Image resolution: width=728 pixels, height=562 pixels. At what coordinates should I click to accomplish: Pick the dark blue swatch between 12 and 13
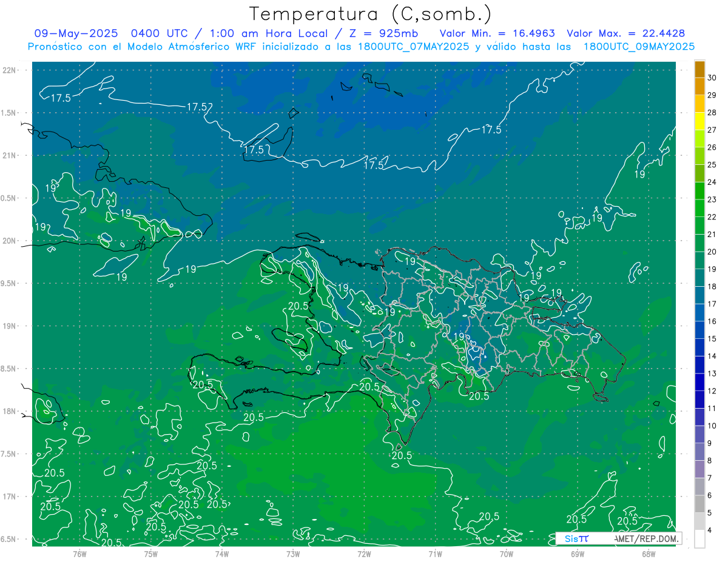[x=699, y=382]
